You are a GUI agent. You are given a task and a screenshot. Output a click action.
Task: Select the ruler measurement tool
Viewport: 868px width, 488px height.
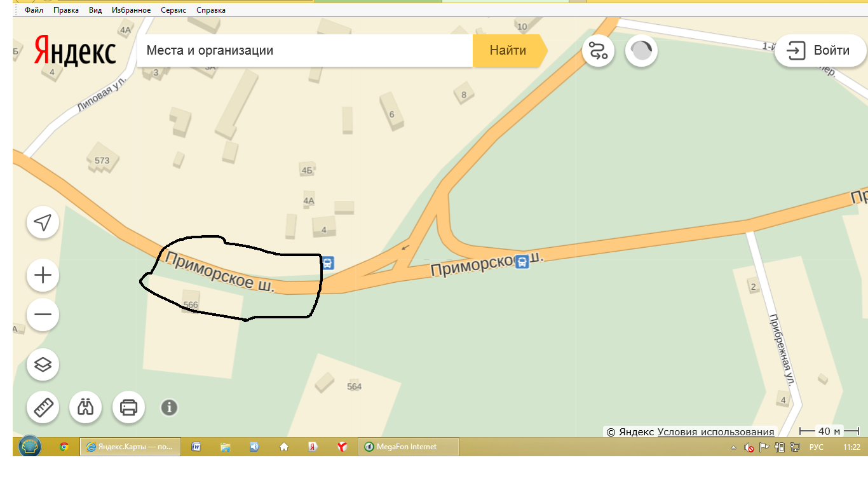pos(43,407)
